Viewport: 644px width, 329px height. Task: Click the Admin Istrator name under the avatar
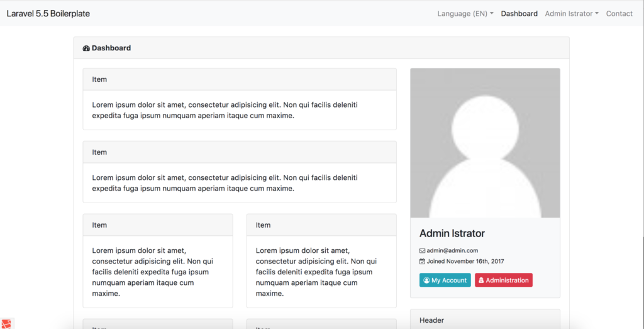coord(452,233)
